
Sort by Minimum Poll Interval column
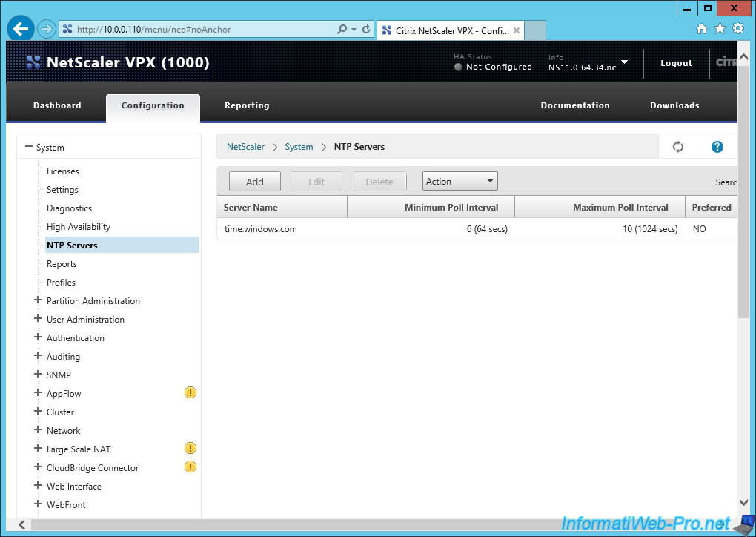(x=431, y=208)
